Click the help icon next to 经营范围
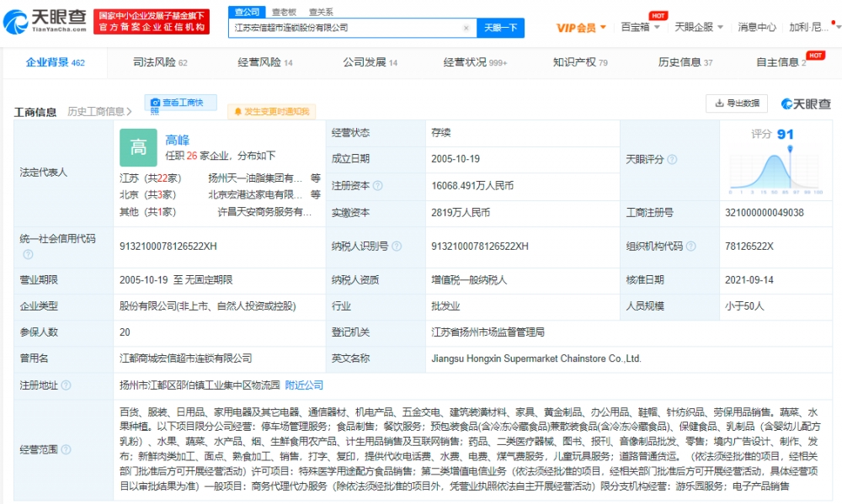842x504 pixels. [x=66, y=449]
